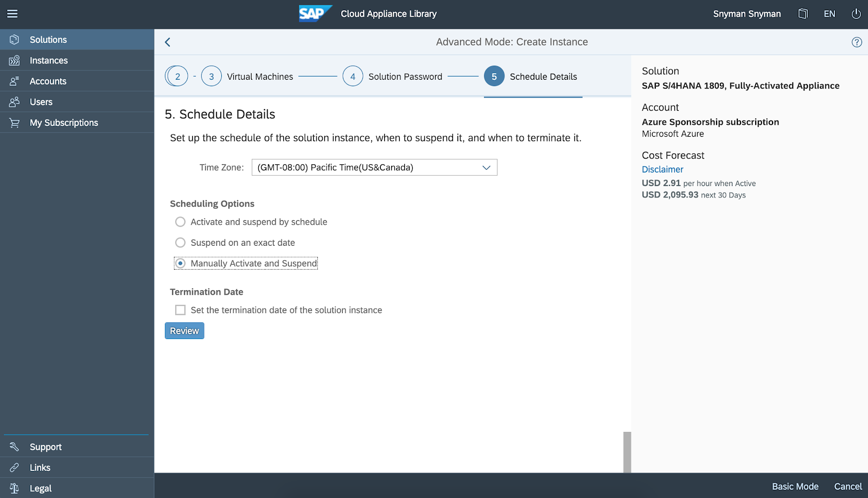
Task: Go to step 4 Solution Password
Action: [392, 76]
